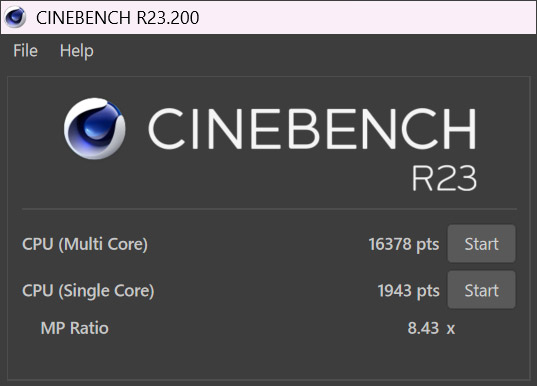The height and width of the screenshot is (386, 537).
Task: Select the CPU (Single Core) label
Action: click(88, 291)
